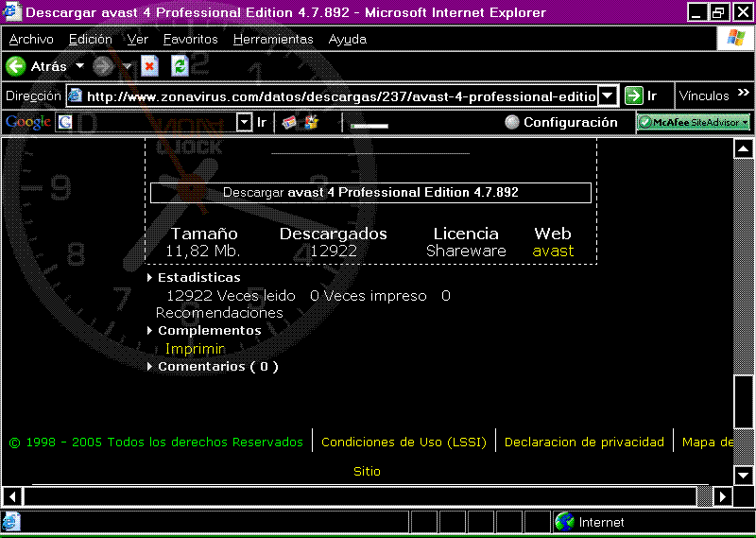Open the address bar URL dropdown

point(609,95)
